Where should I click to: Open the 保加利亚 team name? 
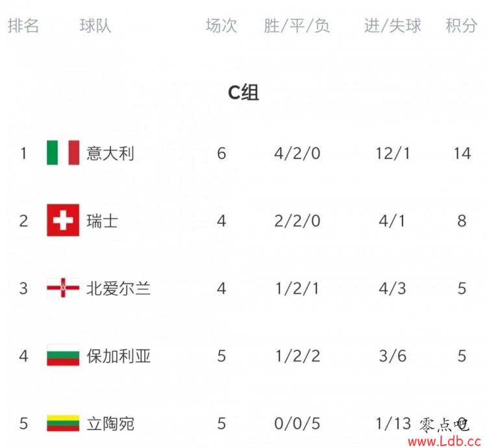click(x=118, y=356)
